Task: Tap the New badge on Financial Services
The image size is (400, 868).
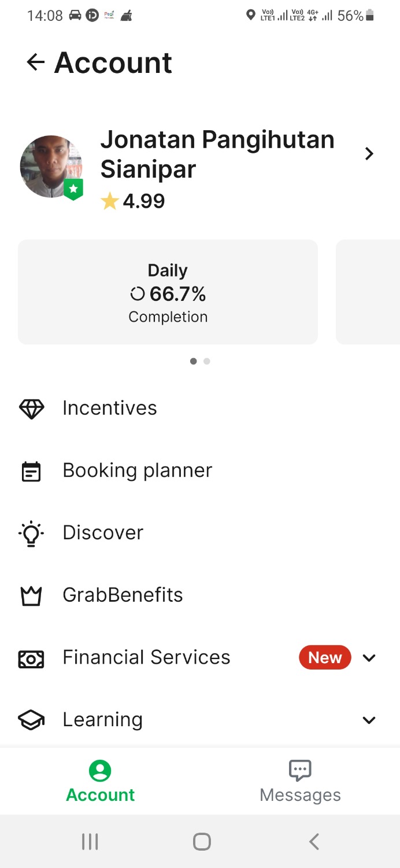Action: (x=325, y=658)
